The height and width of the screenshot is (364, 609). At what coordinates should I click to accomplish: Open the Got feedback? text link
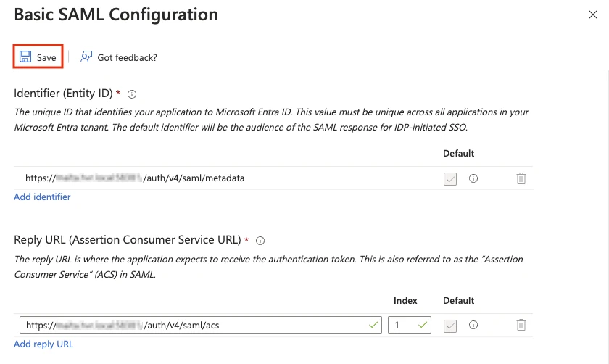[127, 57]
